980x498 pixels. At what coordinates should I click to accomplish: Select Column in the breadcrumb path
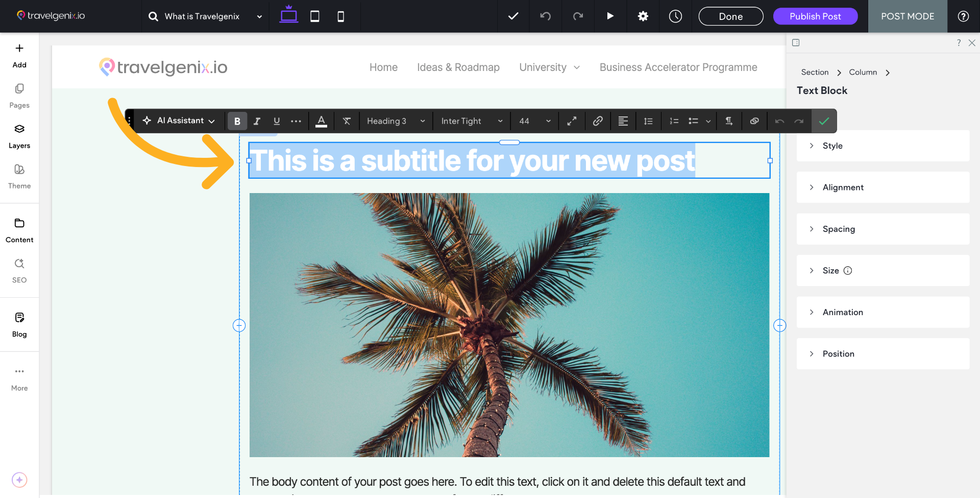click(863, 72)
